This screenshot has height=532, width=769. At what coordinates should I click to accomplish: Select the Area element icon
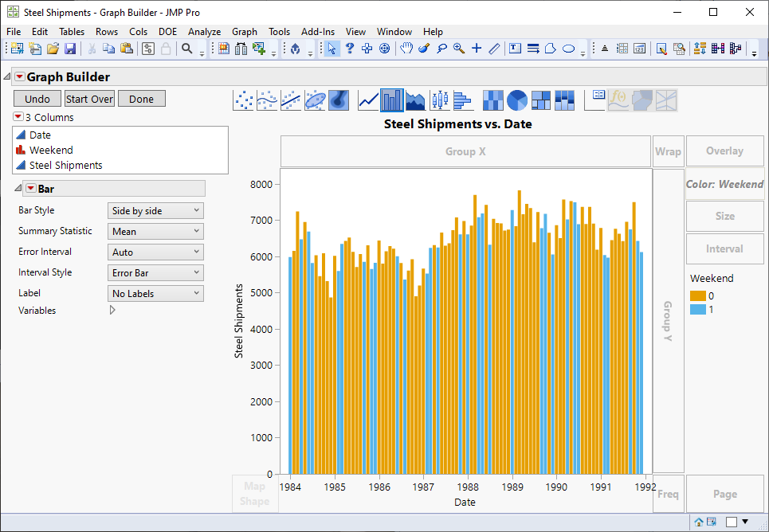[414, 100]
